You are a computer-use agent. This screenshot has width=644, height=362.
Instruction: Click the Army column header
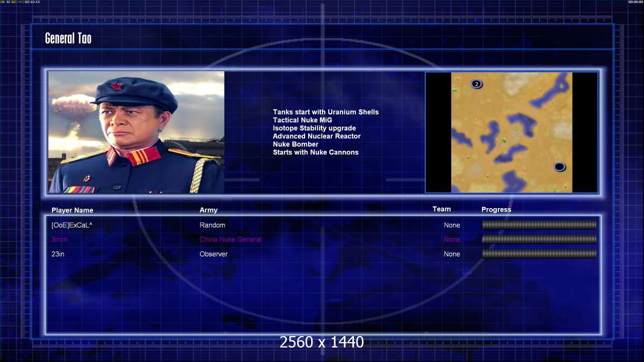coord(208,210)
